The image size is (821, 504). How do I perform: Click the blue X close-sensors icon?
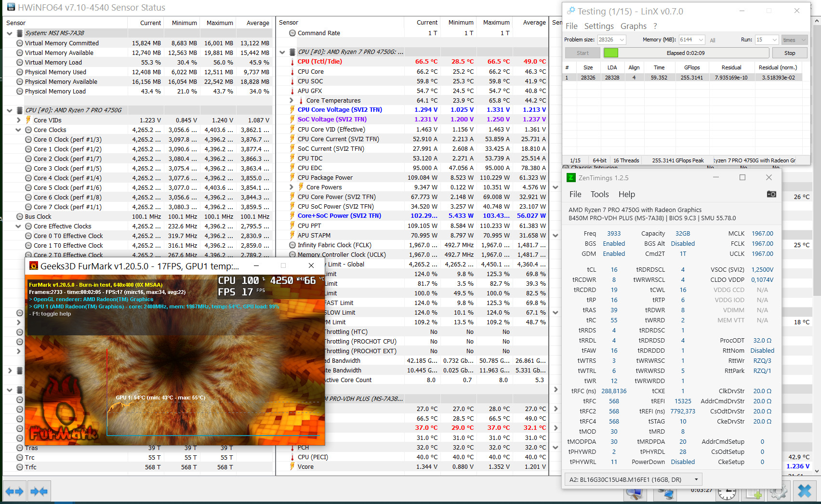click(x=805, y=491)
